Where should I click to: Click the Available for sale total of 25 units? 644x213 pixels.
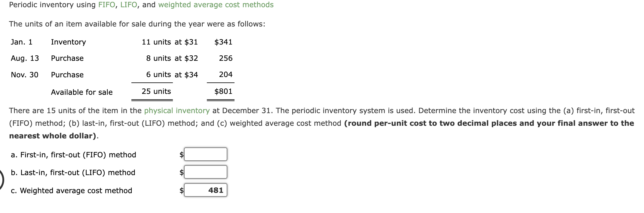tap(156, 91)
